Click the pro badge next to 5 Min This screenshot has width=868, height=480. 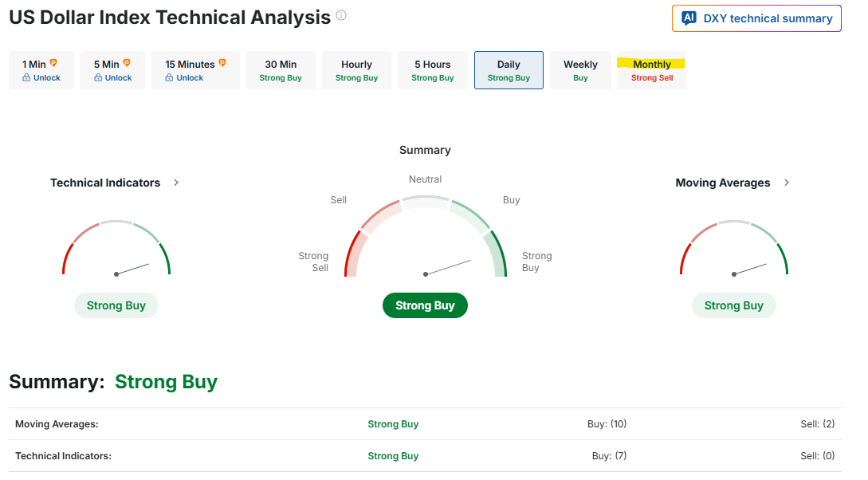click(x=126, y=63)
